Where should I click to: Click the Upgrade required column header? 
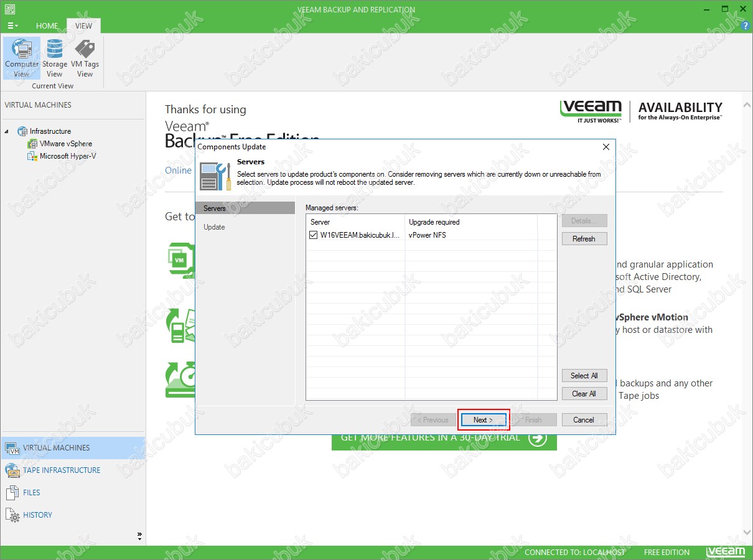click(471, 222)
